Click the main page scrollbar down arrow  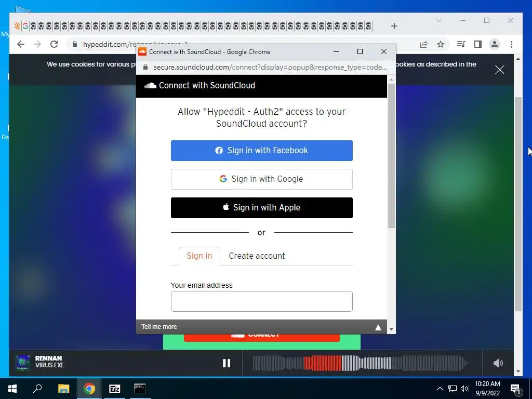[x=518, y=371]
